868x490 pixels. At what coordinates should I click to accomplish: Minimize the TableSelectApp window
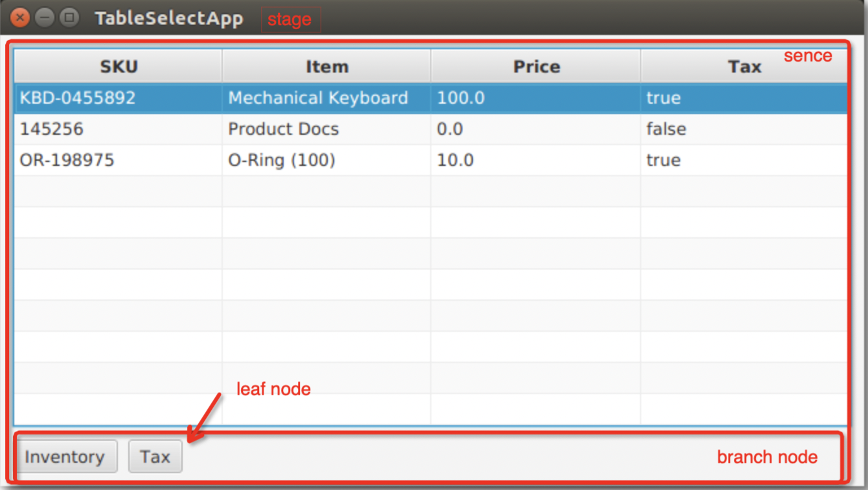coord(45,17)
